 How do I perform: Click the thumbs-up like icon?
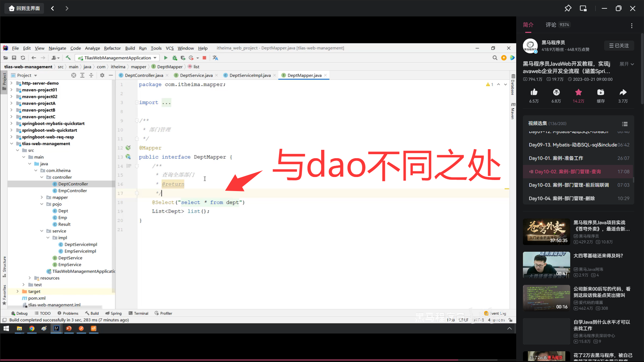(534, 92)
